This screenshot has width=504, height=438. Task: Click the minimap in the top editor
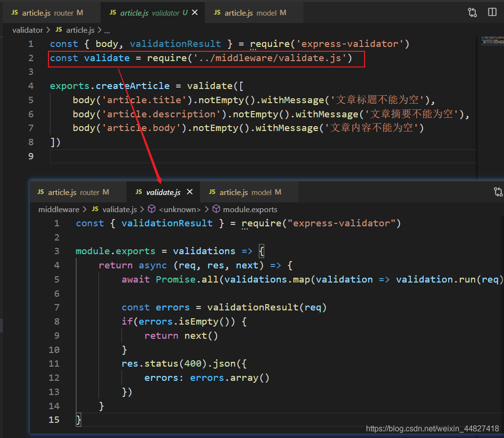tap(492, 41)
